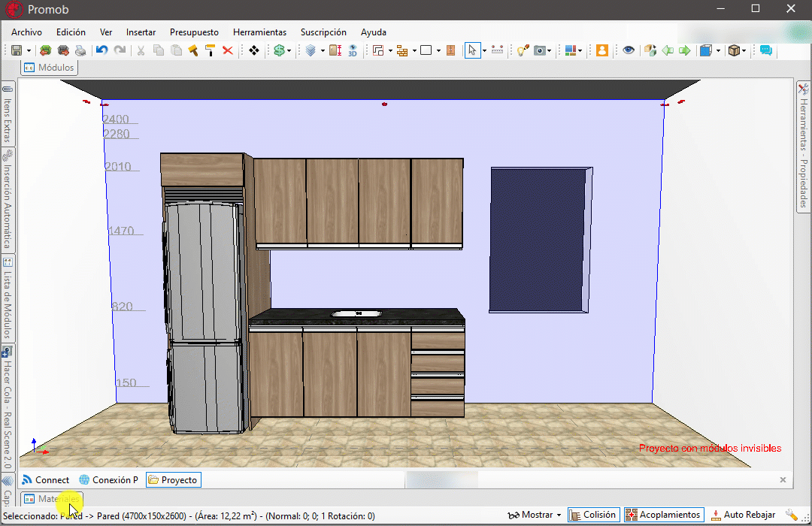
Task: Expand the camera icon dropdown
Action: tap(550, 51)
